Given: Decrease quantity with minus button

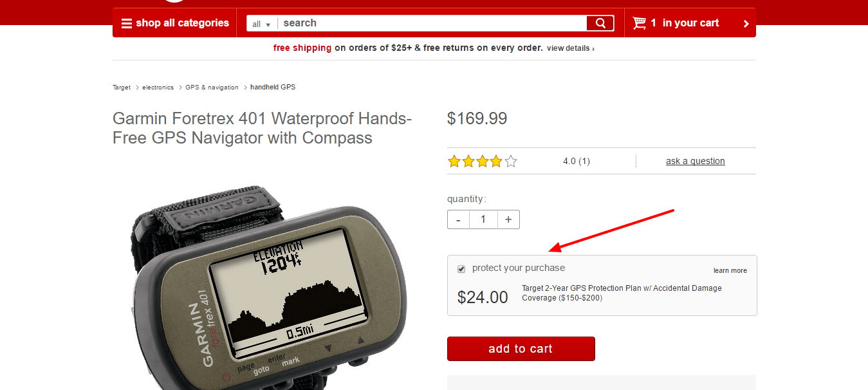Looking at the screenshot, I should pos(458,219).
